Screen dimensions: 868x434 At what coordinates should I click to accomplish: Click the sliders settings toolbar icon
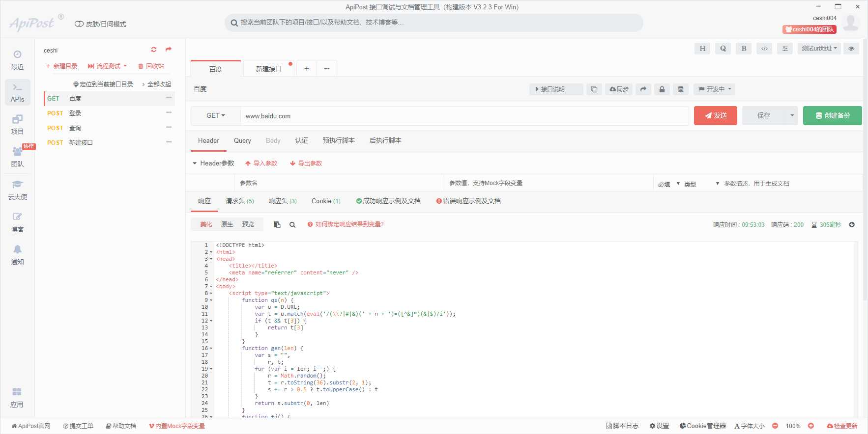[x=785, y=49]
